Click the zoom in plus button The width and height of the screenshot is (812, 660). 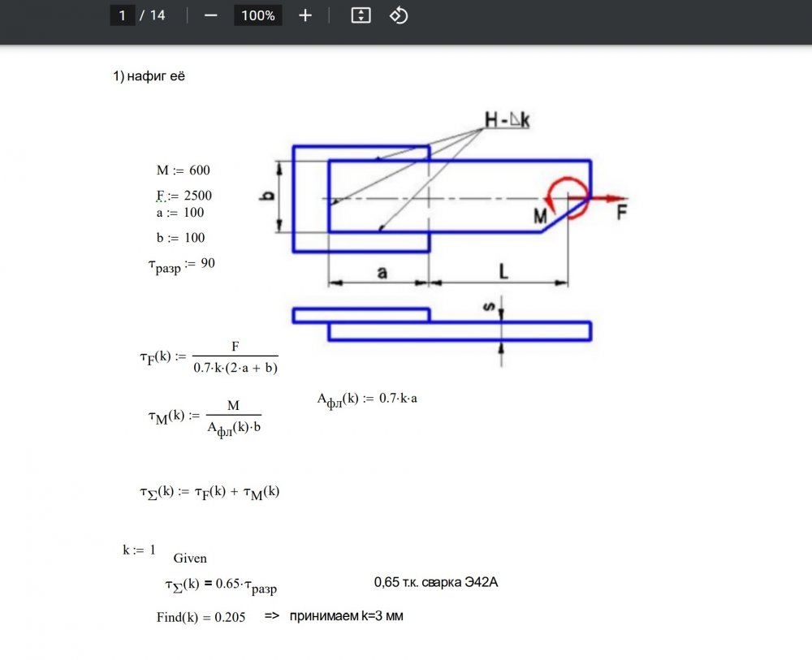tap(305, 15)
